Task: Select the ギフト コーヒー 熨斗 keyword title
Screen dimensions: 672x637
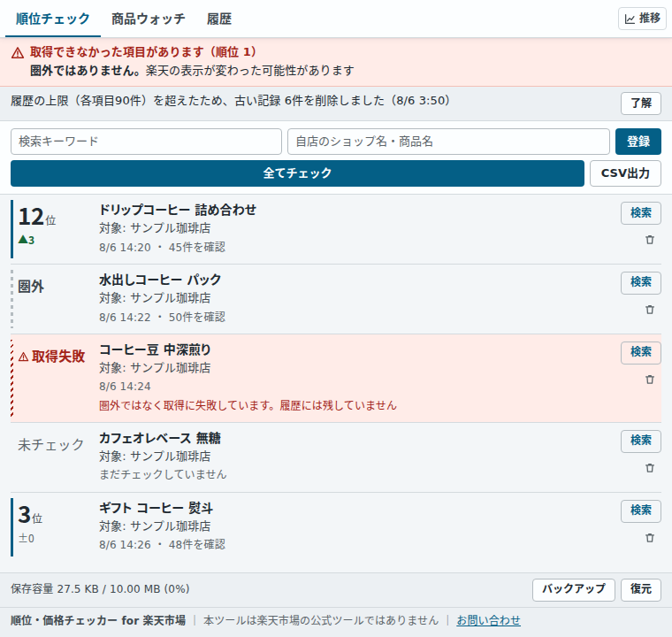Action: point(156,508)
